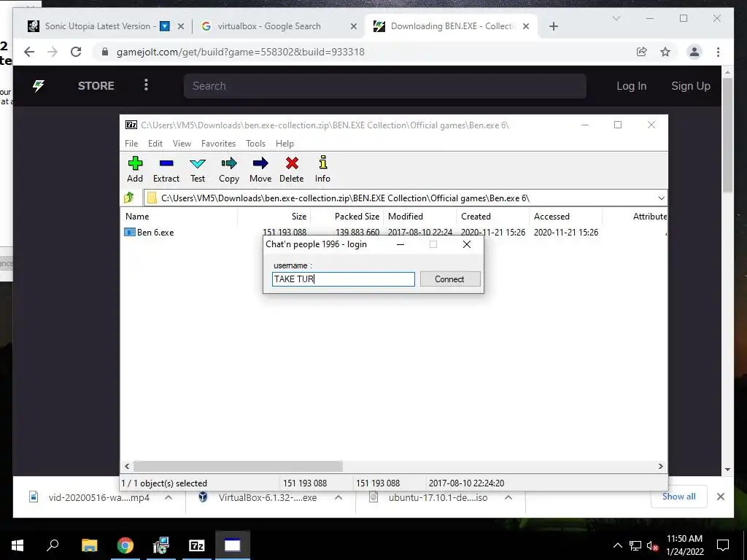Image resolution: width=747 pixels, height=560 pixels.
Task: Click Connect in the login dialog
Action: coord(449,279)
